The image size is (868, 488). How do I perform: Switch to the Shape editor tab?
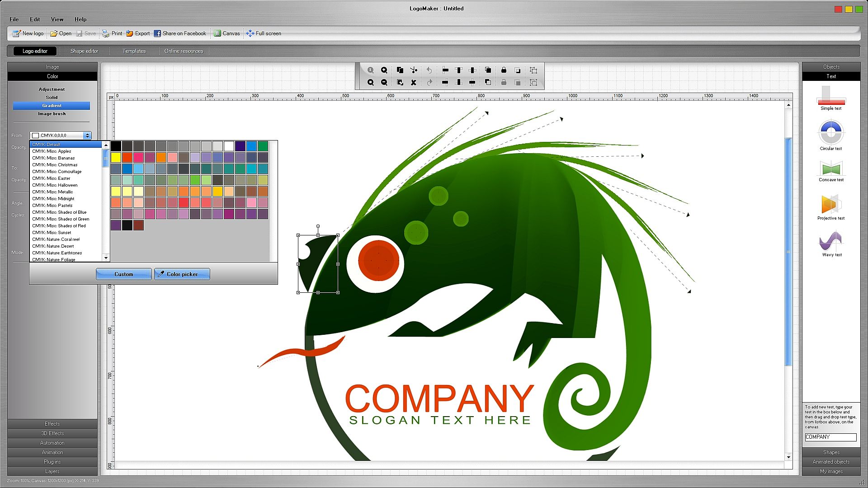click(x=84, y=51)
